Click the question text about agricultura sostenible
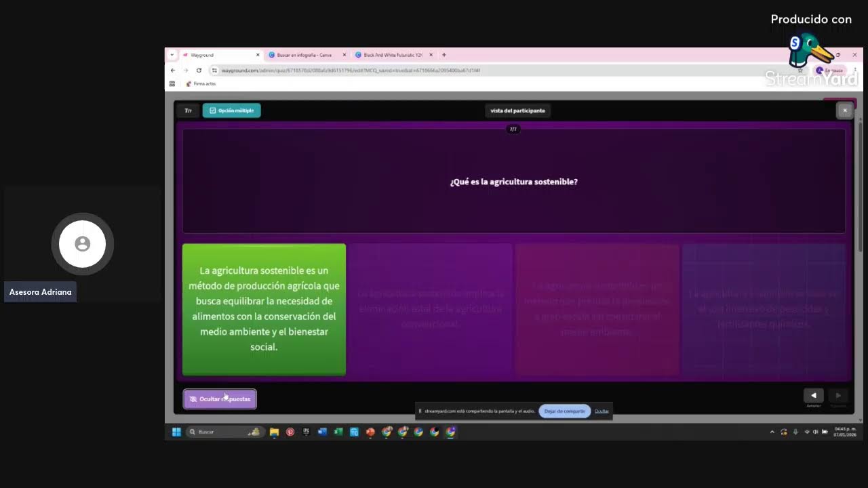The image size is (868, 488). 514,182
